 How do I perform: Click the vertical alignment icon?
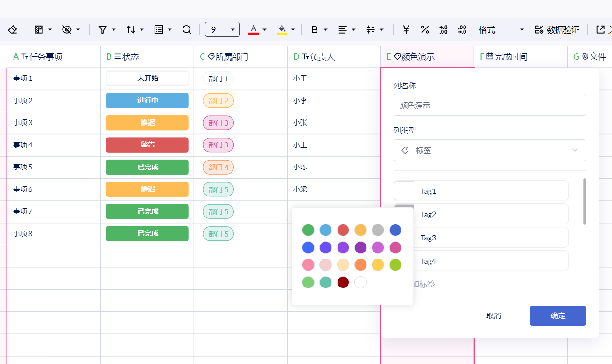371,29
